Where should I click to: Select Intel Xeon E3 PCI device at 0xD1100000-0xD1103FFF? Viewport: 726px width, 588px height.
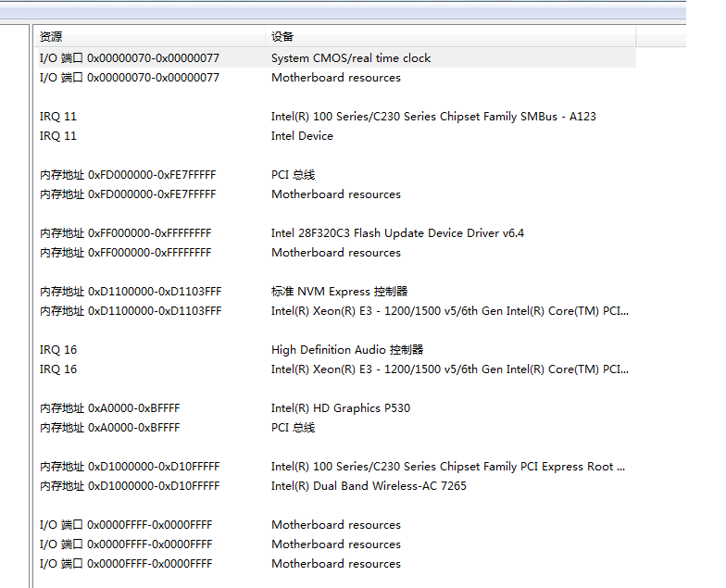[450, 311]
